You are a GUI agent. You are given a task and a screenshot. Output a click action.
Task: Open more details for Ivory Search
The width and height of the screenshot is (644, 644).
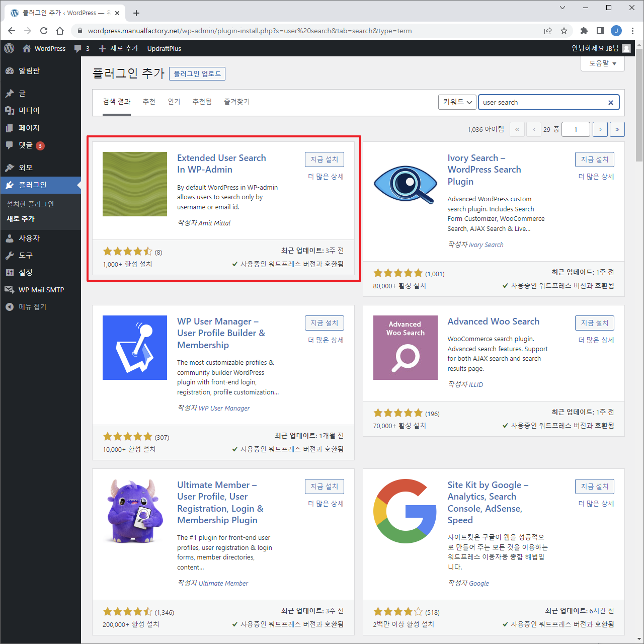click(x=596, y=177)
